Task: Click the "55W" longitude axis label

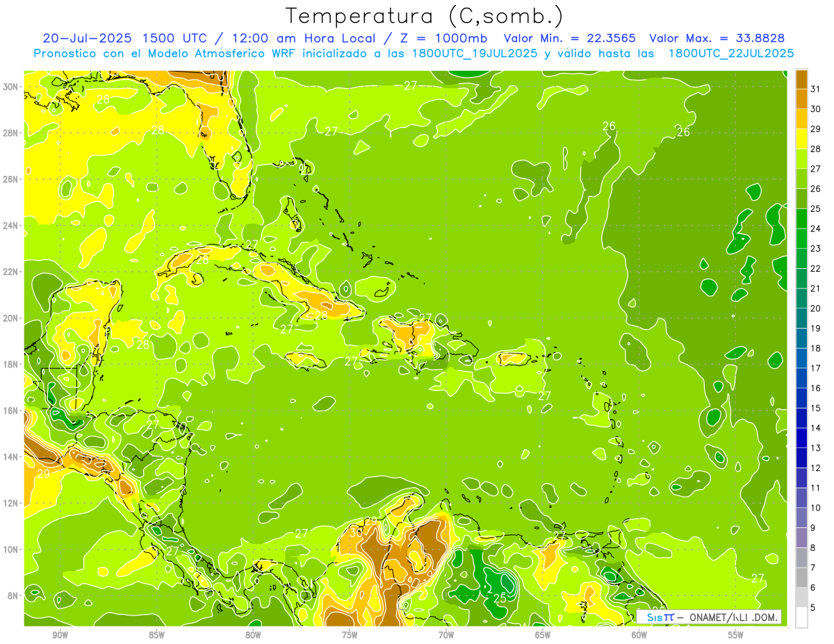Action: (x=736, y=635)
